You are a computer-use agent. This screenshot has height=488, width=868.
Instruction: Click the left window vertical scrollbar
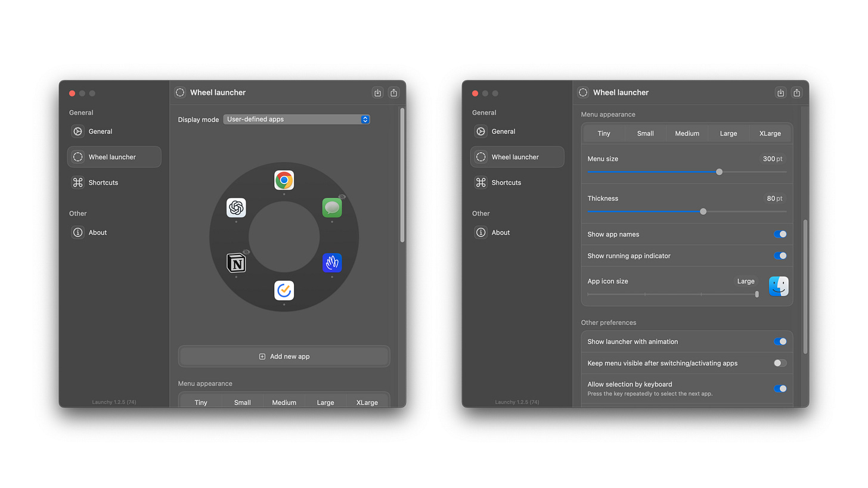(402, 175)
